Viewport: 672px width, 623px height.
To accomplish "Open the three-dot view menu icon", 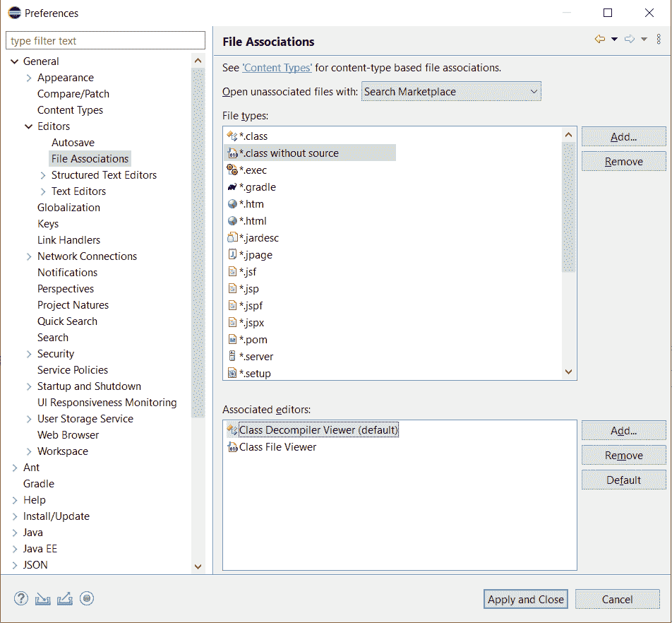I will (x=659, y=40).
